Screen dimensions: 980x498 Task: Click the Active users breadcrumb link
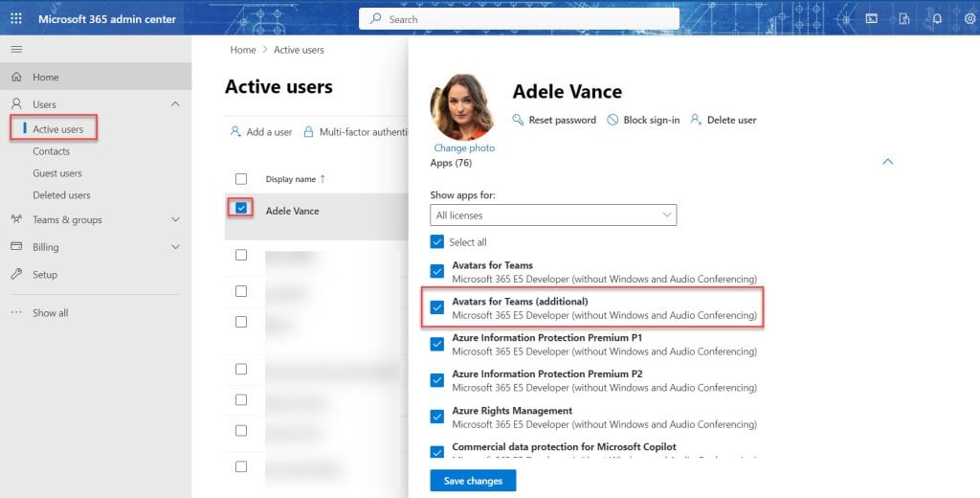click(x=299, y=50)
